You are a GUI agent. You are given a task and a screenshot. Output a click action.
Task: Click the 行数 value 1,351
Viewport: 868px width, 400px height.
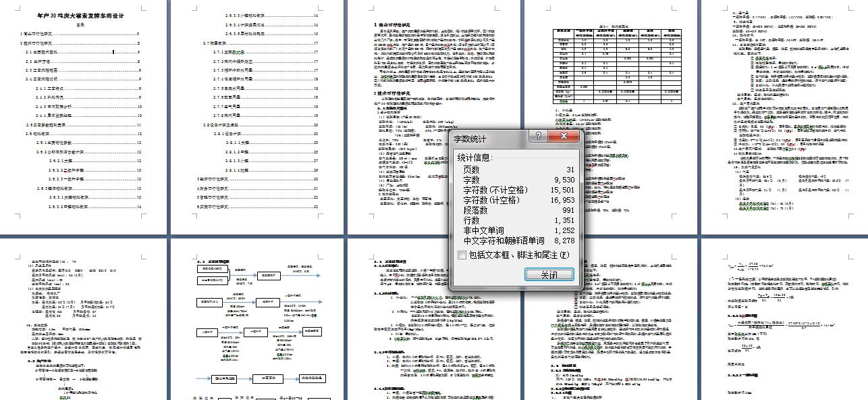click(x=564, y=220)
